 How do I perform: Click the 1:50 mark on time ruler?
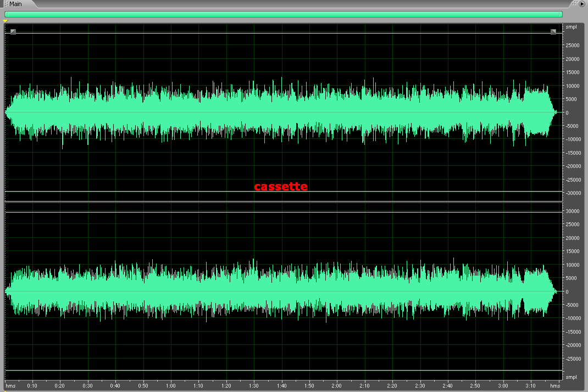click(x=309, y=385)
